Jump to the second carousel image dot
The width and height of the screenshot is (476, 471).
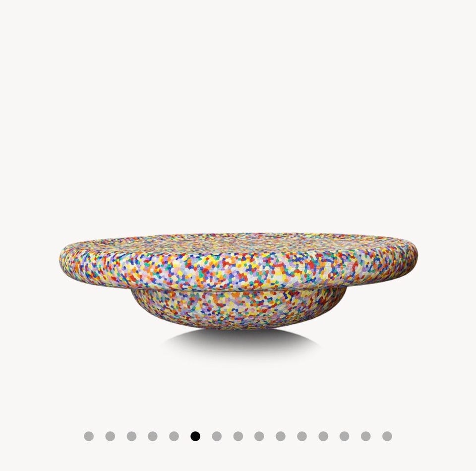110,436
